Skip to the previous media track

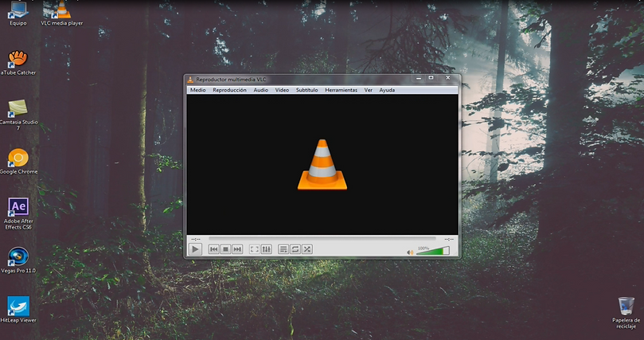[213, 249]
